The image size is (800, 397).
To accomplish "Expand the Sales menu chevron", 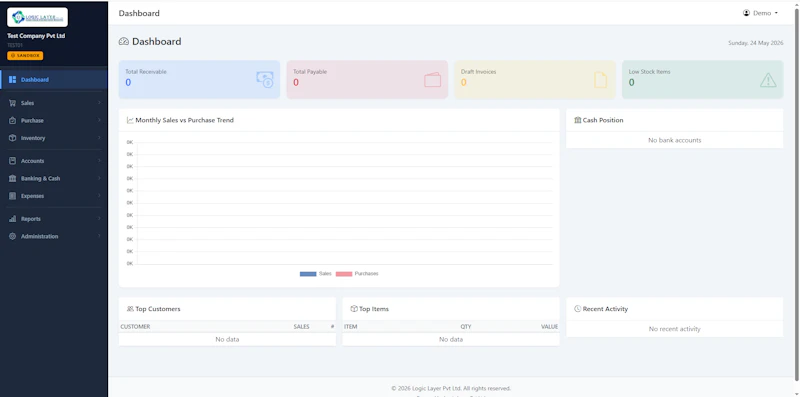I will (99, 103).
